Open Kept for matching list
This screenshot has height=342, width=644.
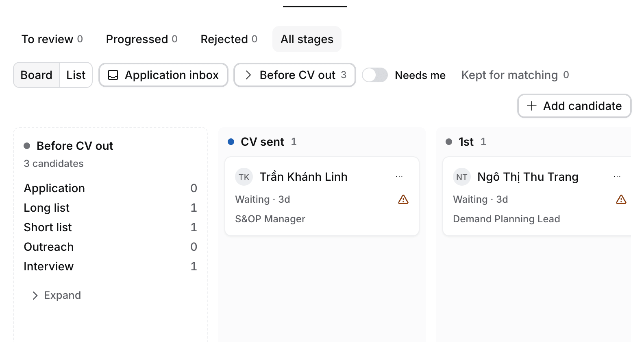pos(515,75)
